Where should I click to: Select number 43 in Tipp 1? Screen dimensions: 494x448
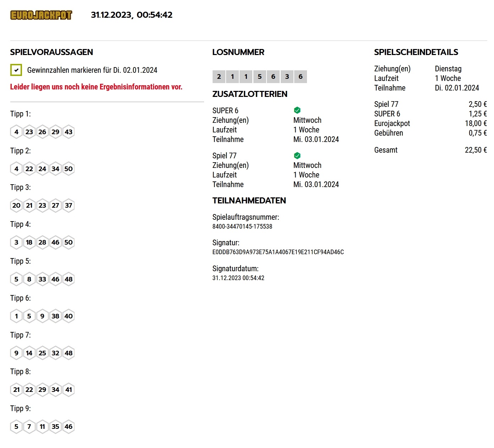point(68,132)
